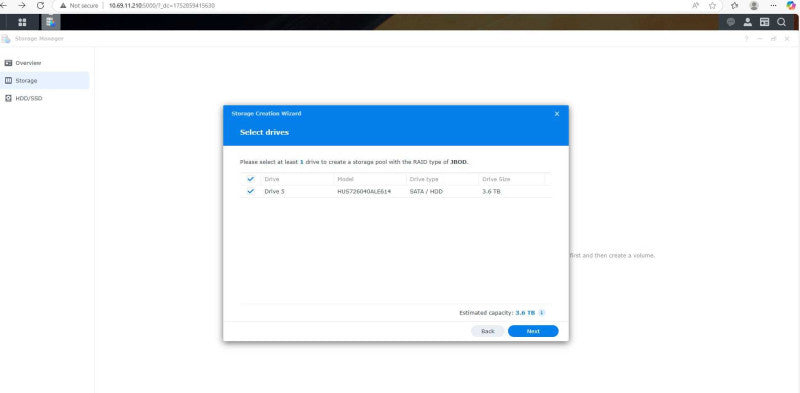Click the SATA / HDD cell
This screenshot has height=393, width=800.
tap(426, 191)
